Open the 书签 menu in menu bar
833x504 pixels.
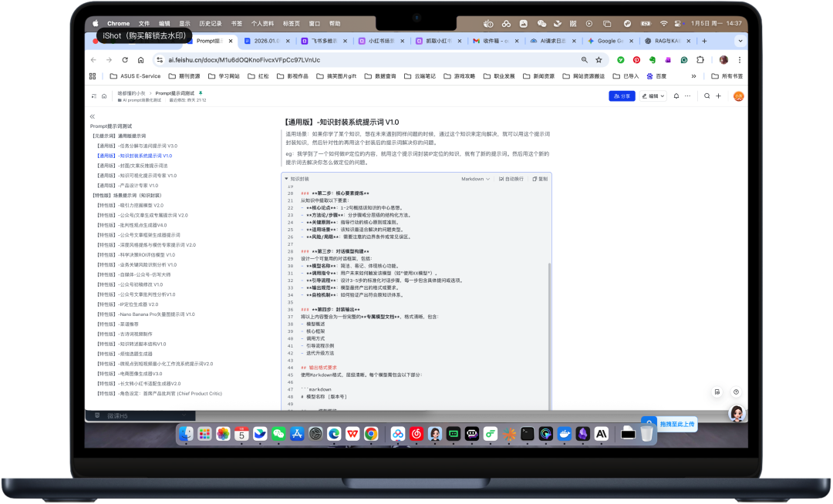point(237,23)
